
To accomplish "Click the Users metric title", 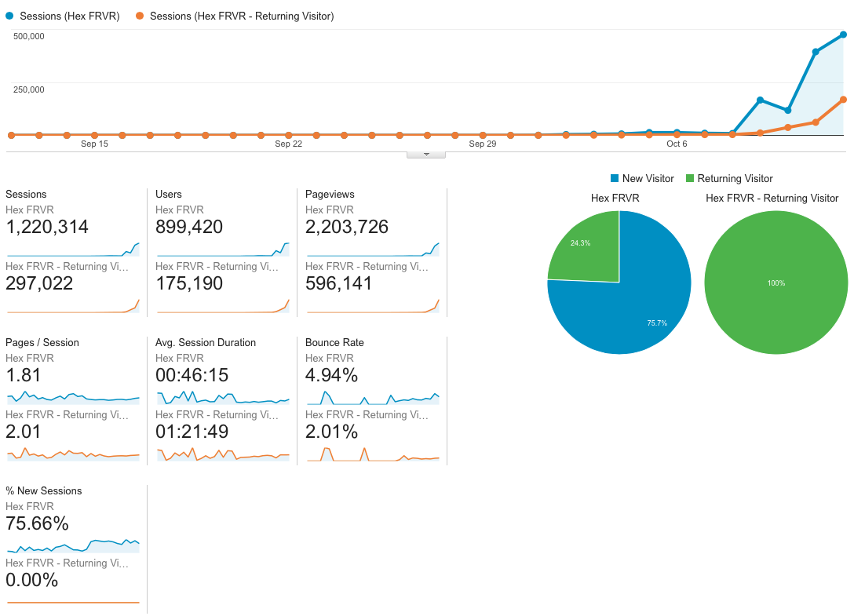I will point(168,194).
